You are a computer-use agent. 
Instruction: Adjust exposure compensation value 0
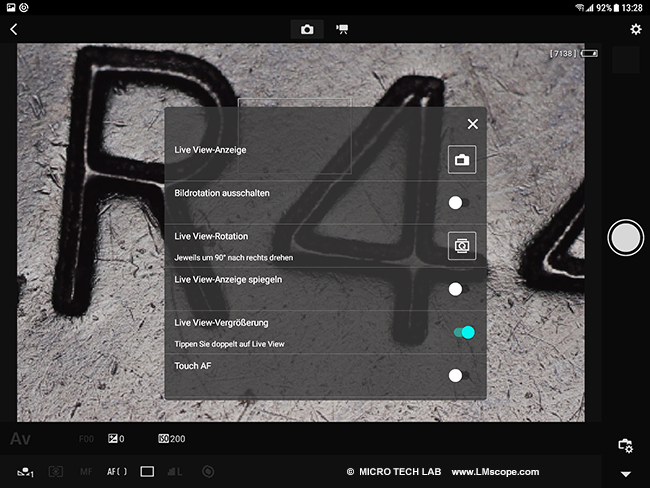tap(116, 439)
